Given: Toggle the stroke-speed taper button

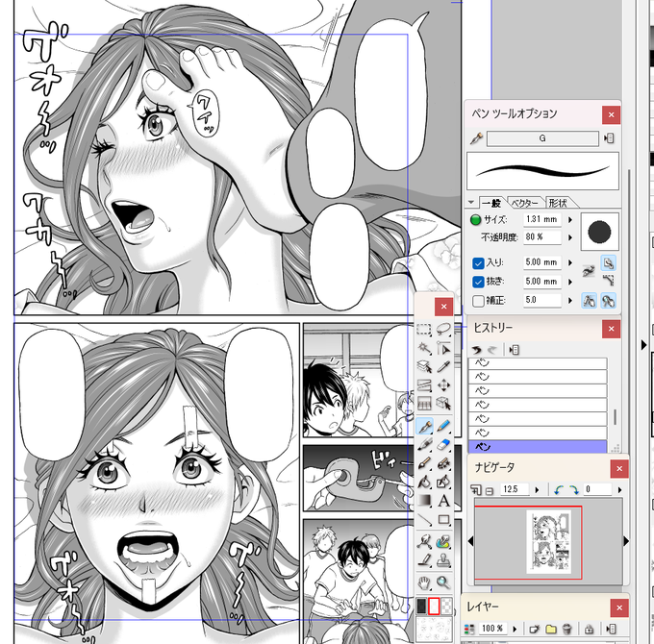Looking at the screenshot, I should (x=589, y=272).
